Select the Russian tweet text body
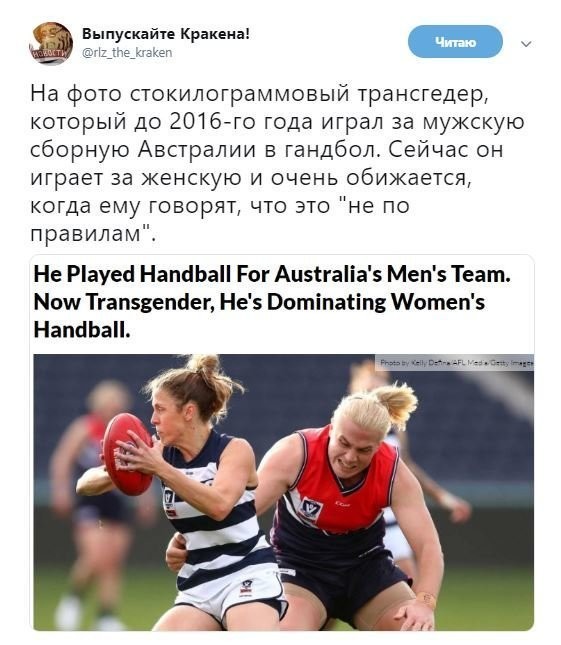561x645 pixels. click(x=277, y=163)
